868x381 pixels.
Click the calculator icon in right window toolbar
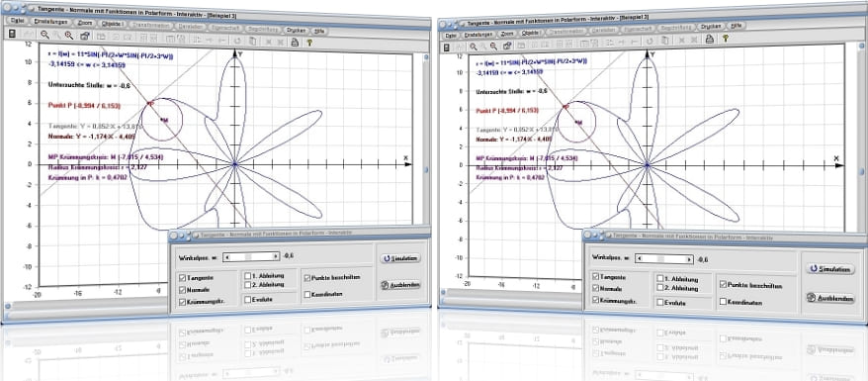point(447,48)
